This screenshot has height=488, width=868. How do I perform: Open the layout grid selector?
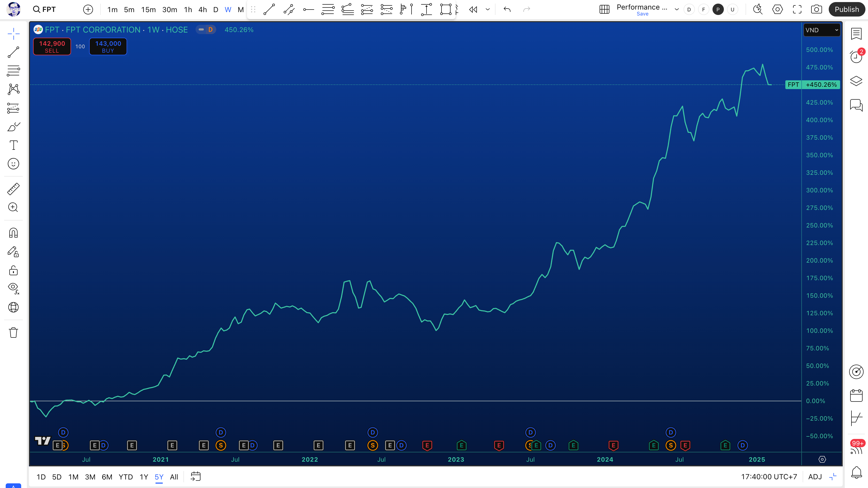click(x=605, y=10)
